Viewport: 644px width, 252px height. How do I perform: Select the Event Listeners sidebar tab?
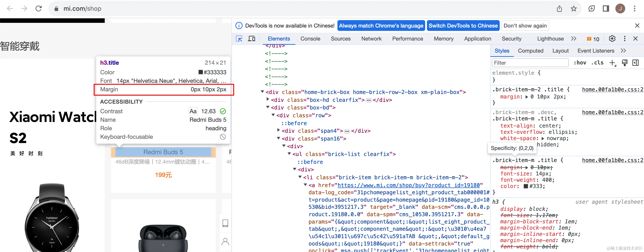[595, 51]
